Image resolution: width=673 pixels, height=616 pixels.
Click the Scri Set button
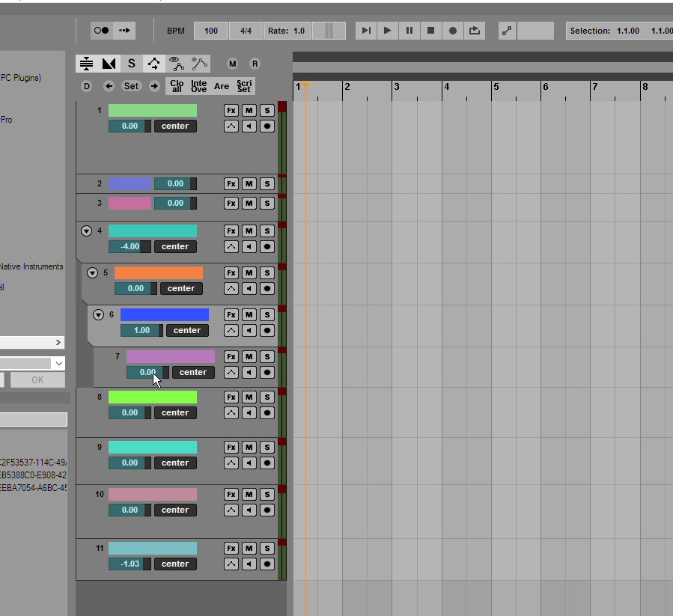click(x=244, y=86)
